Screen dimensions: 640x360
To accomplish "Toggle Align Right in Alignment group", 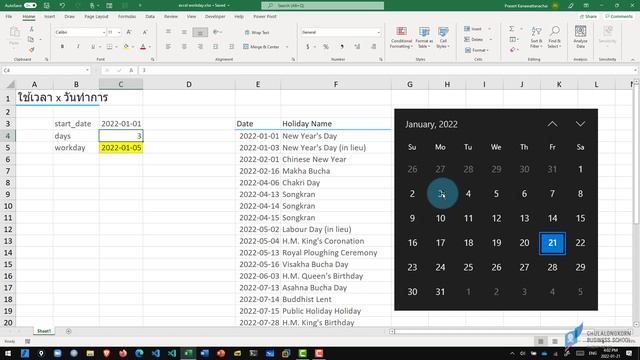I will point(200,47).
